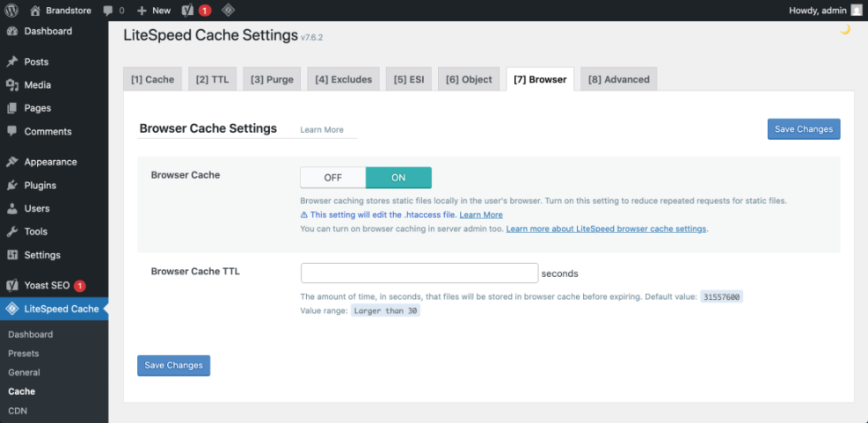This screenshot has height=423, width=868.
Task: Open Presets submenu item
Action: (23, 354)
